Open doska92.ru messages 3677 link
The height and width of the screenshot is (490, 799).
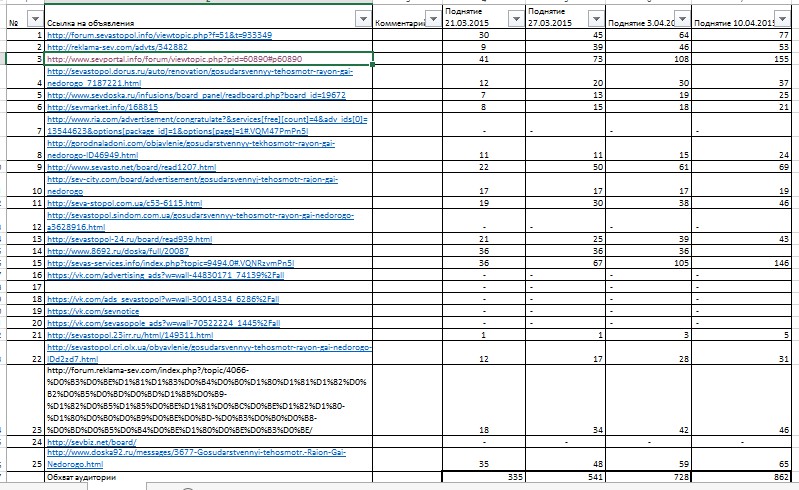point(197,458)
